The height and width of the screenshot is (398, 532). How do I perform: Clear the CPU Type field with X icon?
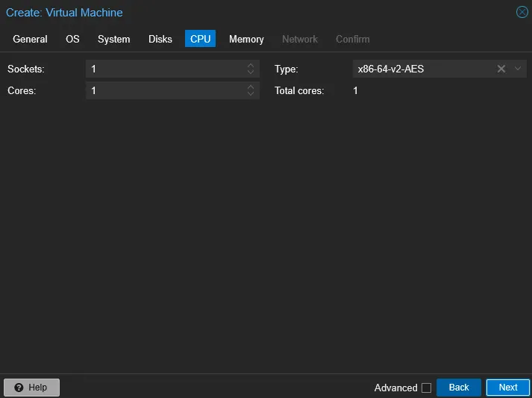pyautogui.click(x=501, y=69)
